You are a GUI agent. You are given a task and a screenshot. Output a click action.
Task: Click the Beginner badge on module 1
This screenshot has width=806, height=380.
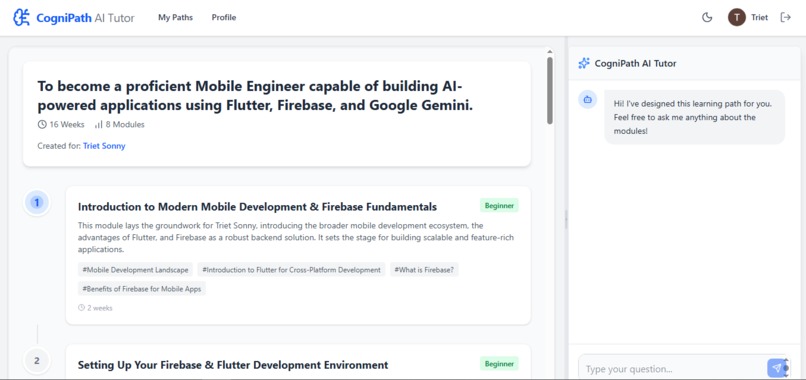499,206
